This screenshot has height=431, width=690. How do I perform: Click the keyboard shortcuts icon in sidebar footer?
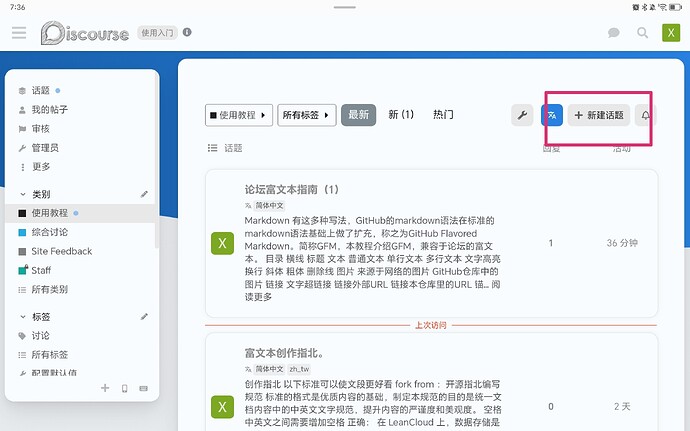tap(143, 388)
